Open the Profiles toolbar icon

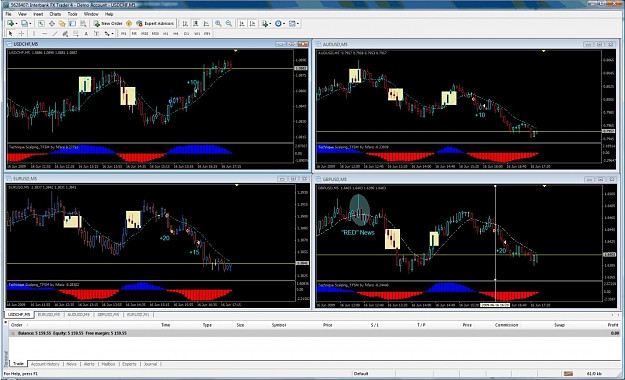click(x=24, y=24)
